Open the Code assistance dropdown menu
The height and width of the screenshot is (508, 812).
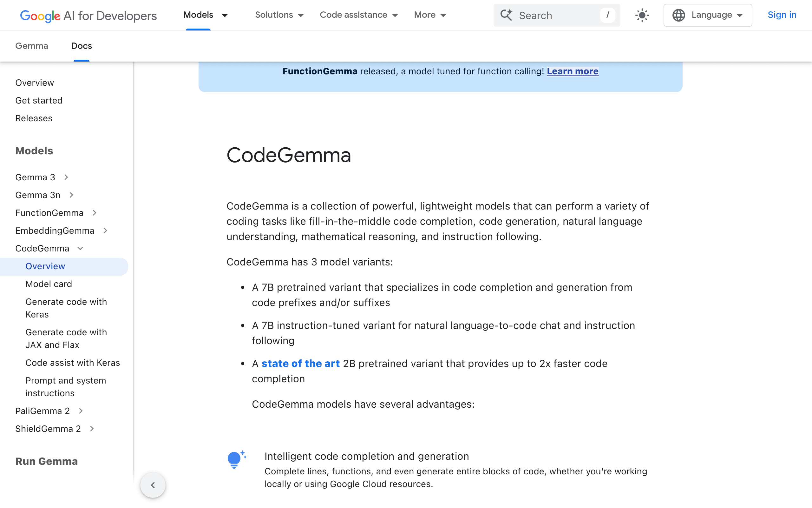pos(359,15)
